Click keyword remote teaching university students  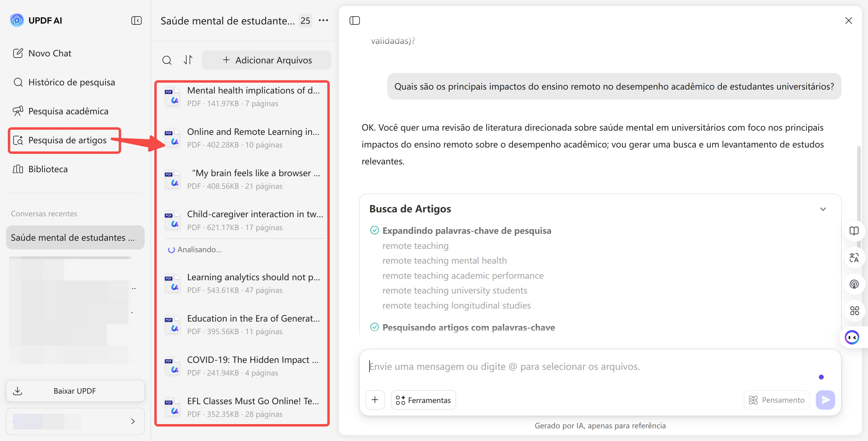454,290
